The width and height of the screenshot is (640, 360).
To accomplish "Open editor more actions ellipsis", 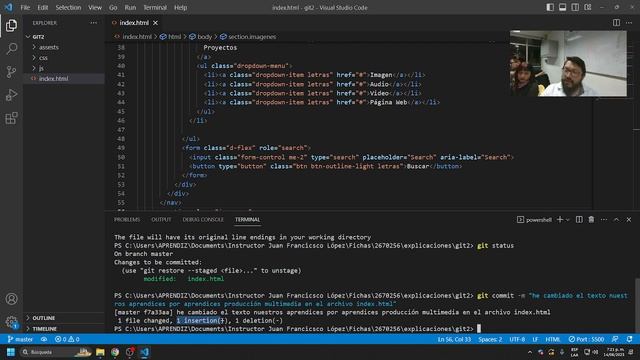I will point(629,23).
